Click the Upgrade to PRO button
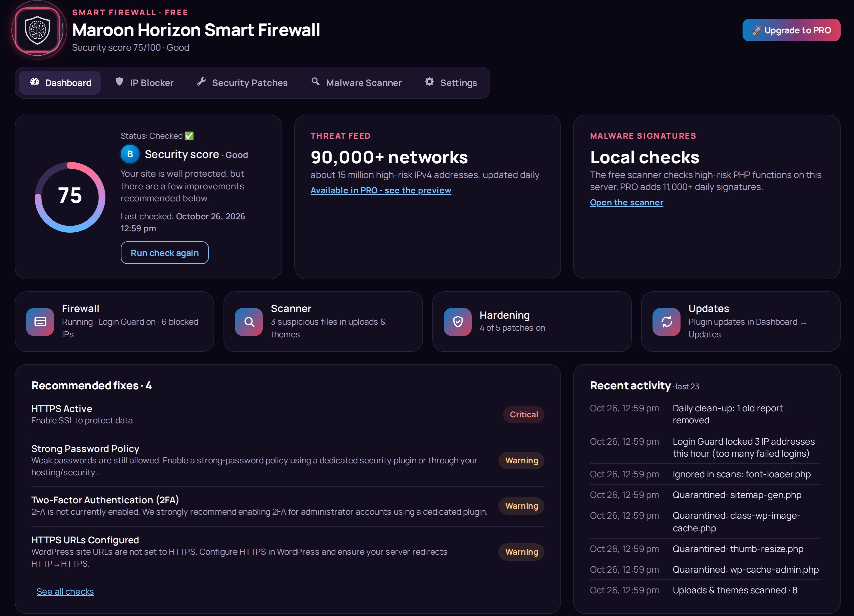The width and height of the screenshot is (854, 616). (791, 30)
